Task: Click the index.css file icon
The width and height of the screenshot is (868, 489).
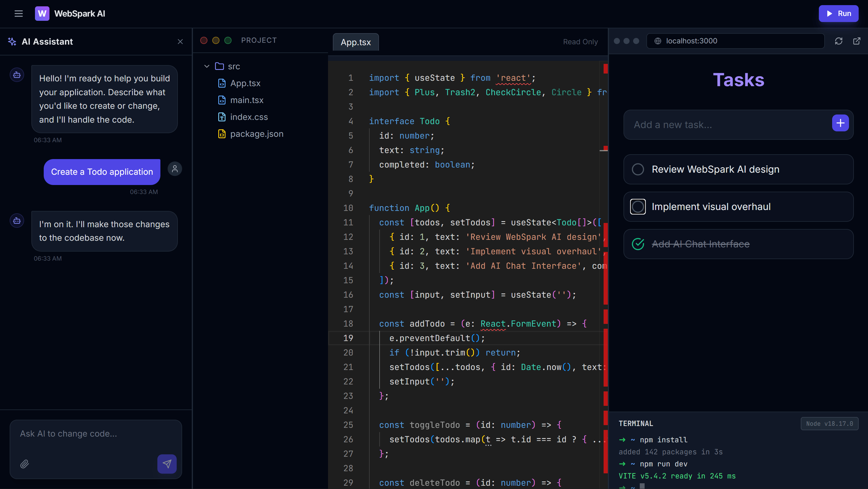Action: 222,117
